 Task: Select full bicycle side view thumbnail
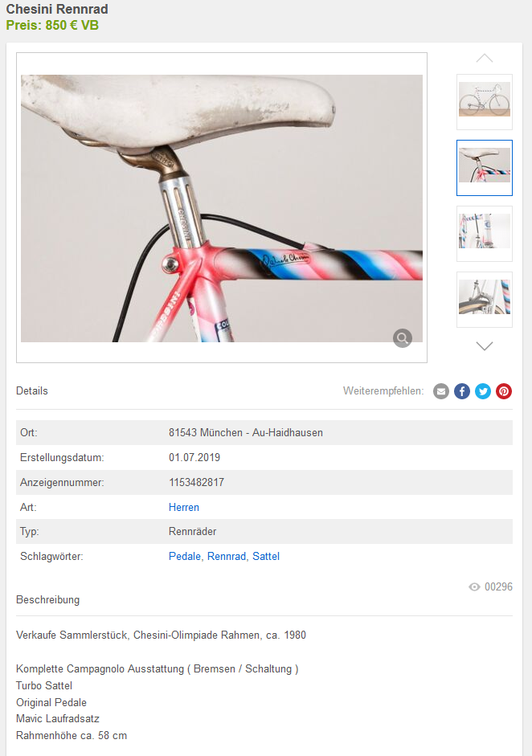coord(485,102)
